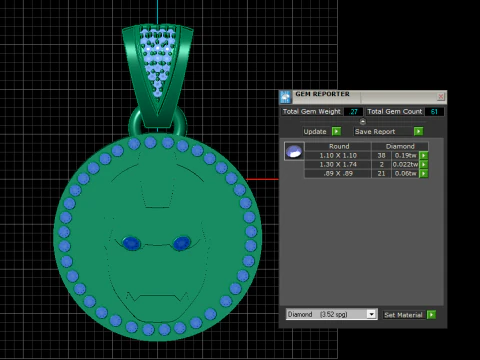This screenshot has height=360, width=480.
Task: Click the Diamond column header
Action: click(400, 146)
